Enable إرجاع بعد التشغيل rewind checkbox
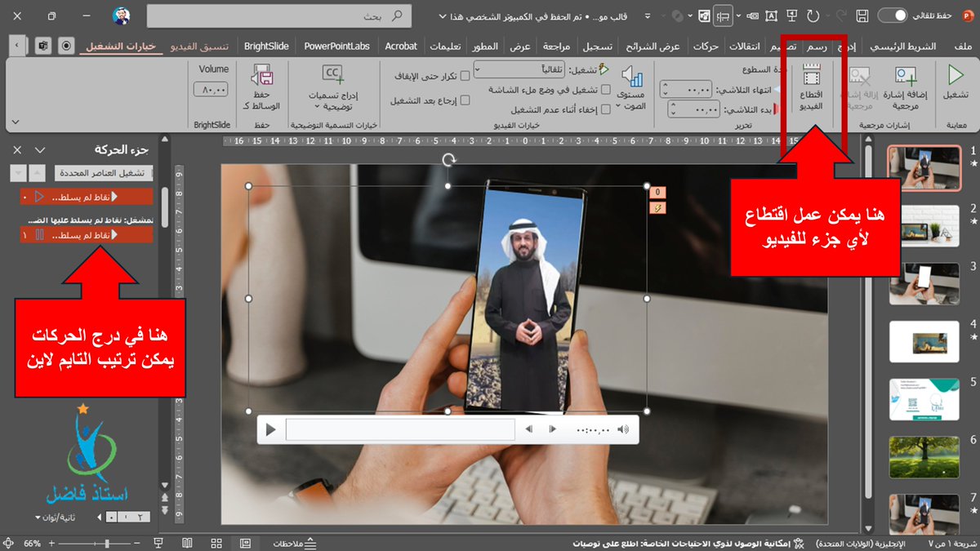This screenshot has height=551, width=980. pos(465,100)
